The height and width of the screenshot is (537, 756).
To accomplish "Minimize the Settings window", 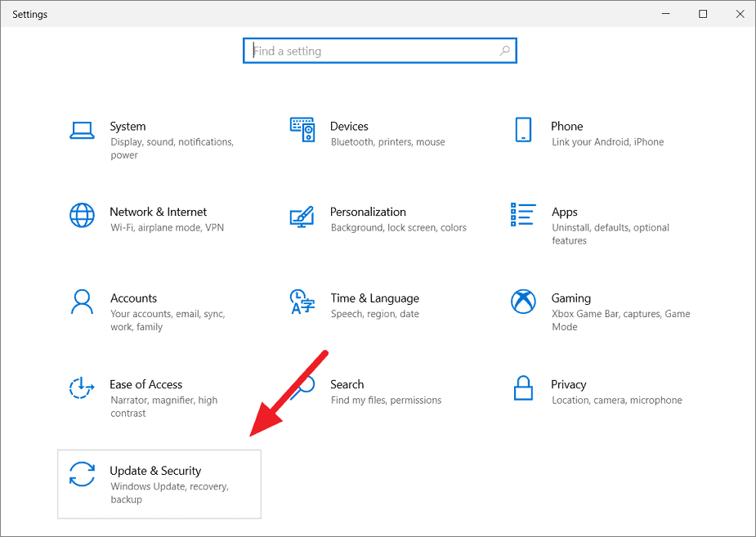I will click(666, 14).
